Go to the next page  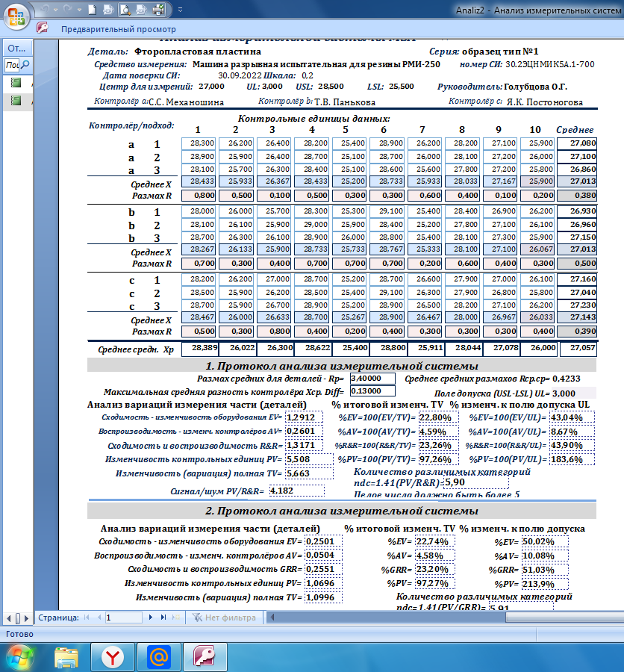(151, 617)
